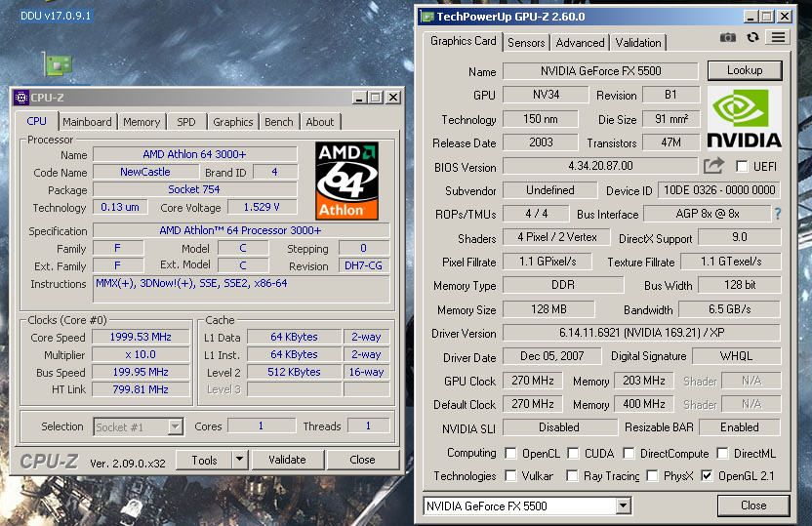Click the GPU-Z title bar app icon

tap(427, 17)
